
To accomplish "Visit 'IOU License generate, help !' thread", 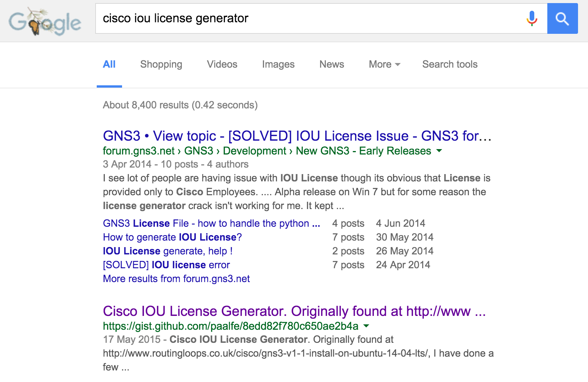I will (x=168, y=251).
